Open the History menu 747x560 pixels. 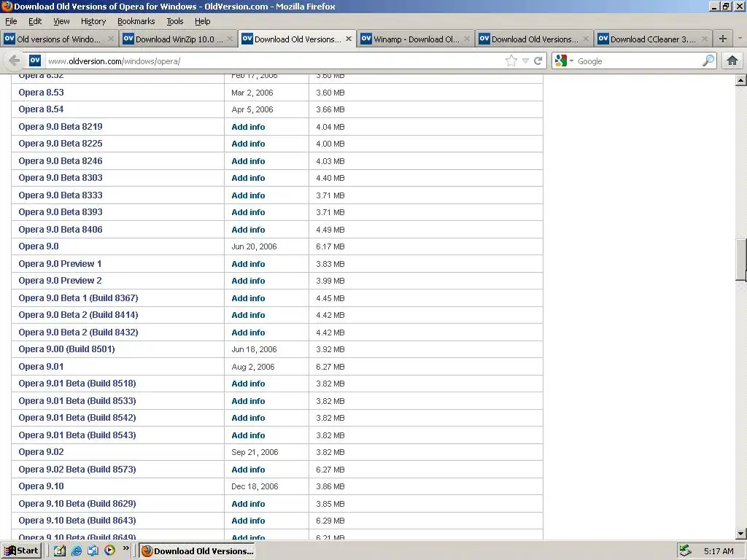tap(93, 21)
